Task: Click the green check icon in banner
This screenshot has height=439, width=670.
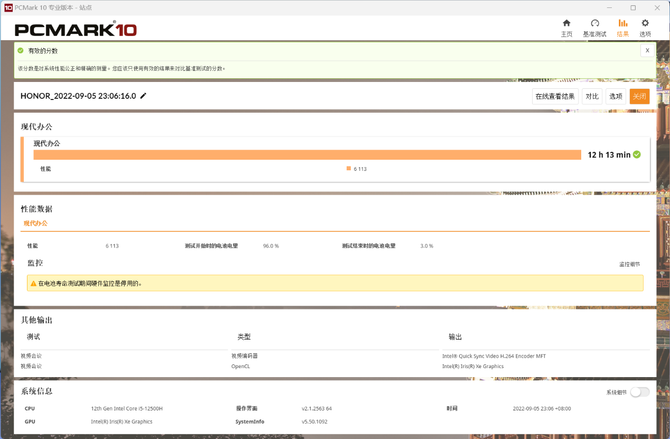Action: click(x=20, y=50)
